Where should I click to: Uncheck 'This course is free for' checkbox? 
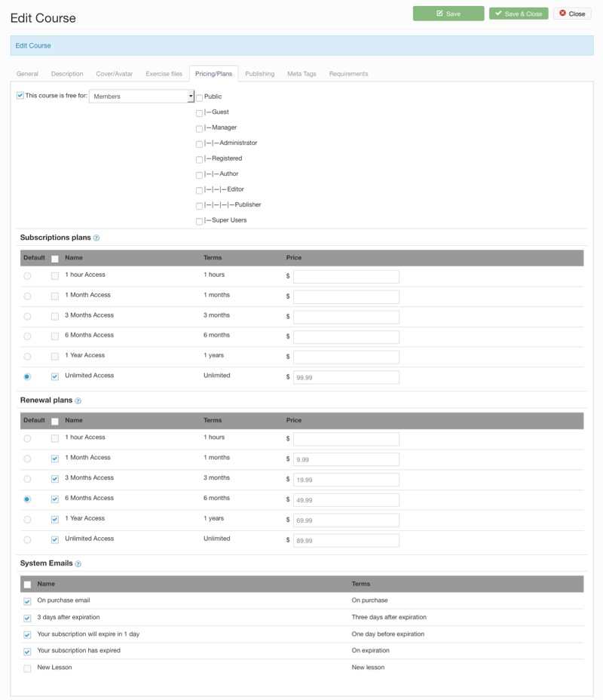tap(20, 96)
